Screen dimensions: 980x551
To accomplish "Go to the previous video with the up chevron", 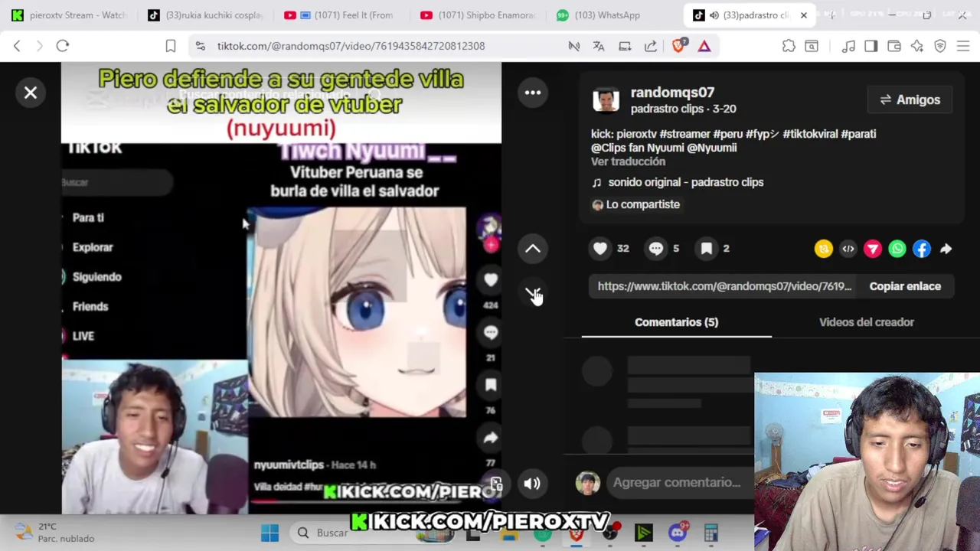I will [x=533, y=249].
